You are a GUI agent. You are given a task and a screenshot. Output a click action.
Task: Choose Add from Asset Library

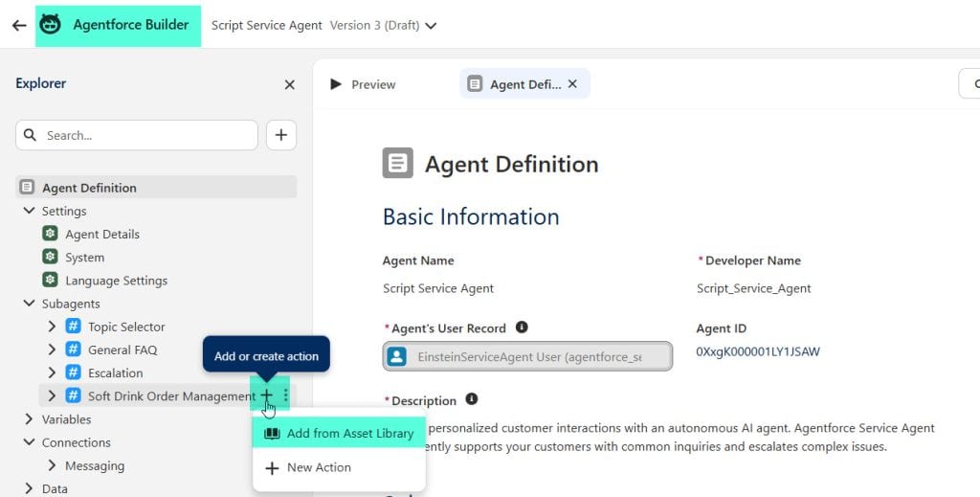tap(338, 433)
